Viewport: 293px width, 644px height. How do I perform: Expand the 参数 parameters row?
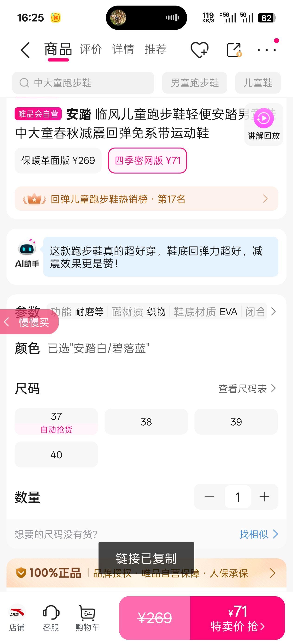point(274,312)
